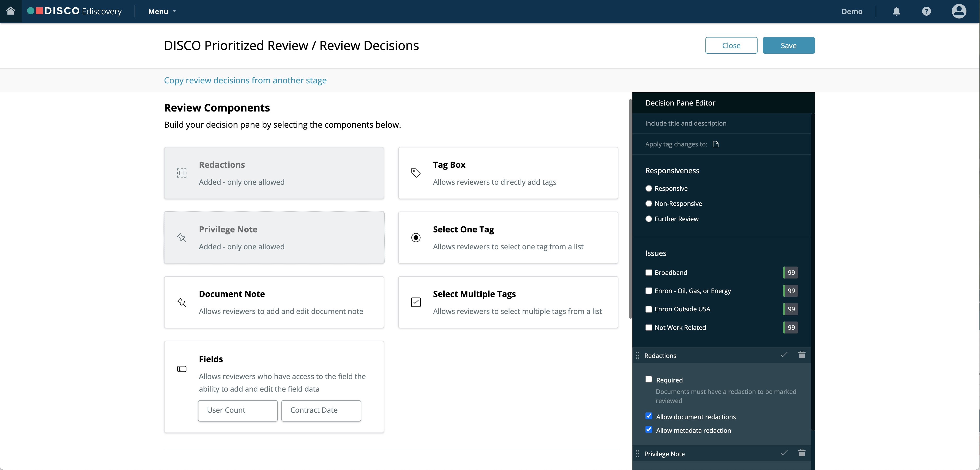Viewport: 980px width, 470px height.
Task: Click the Tag Box tag icon
Action: tap(416, 173)
